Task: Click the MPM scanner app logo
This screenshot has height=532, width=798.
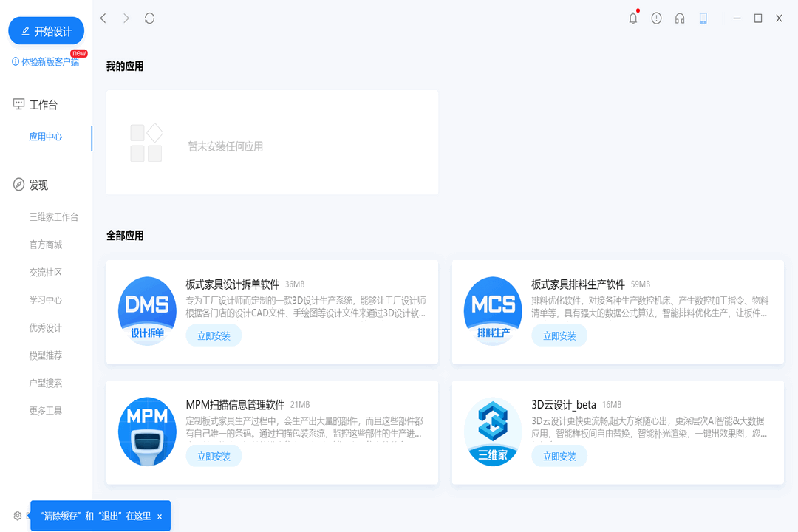Action: 147,432
